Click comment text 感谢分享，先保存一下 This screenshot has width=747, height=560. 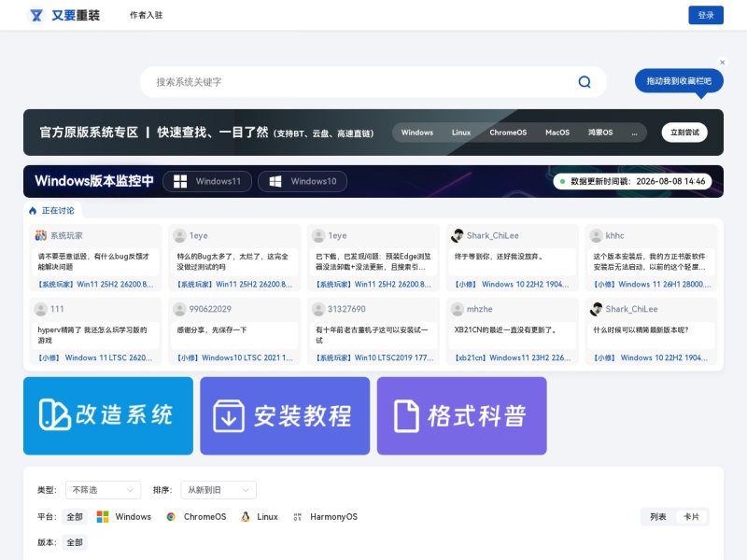tap(212, 330)
